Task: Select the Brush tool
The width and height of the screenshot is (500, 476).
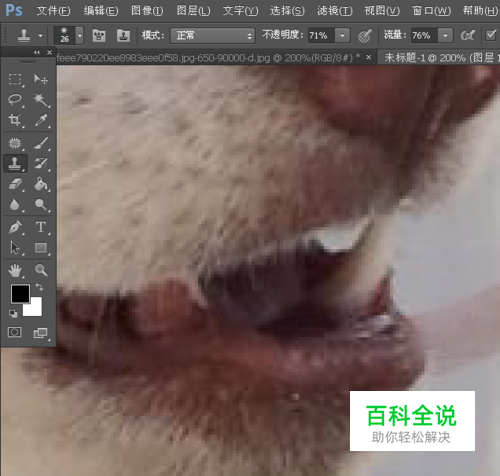Action: 41,143
